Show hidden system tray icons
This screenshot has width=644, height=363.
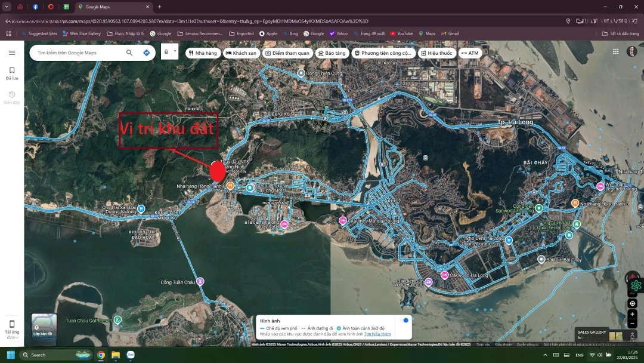[x=545, y=355]
